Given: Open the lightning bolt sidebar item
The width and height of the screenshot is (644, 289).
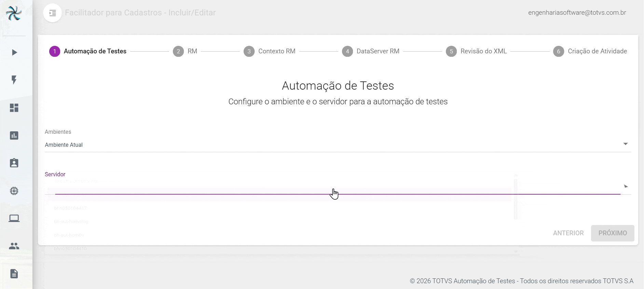Looking at the screenshot, I should click(14, 80).
